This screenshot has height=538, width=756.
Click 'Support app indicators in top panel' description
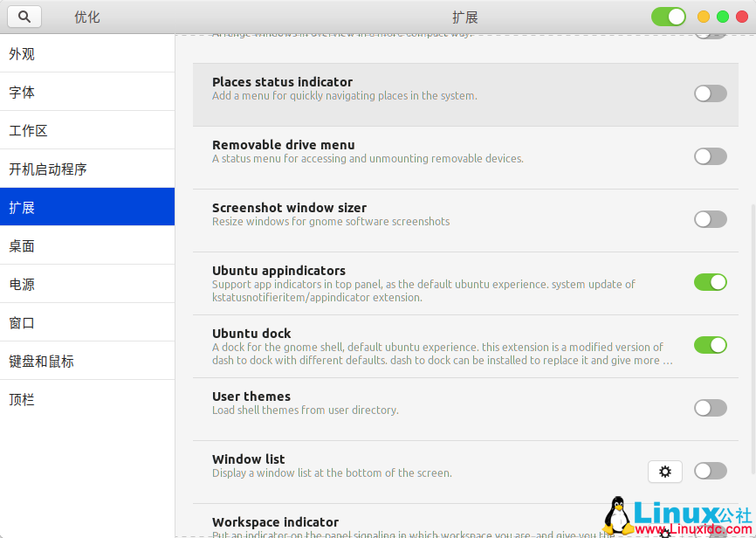click(x=423, y=291)
